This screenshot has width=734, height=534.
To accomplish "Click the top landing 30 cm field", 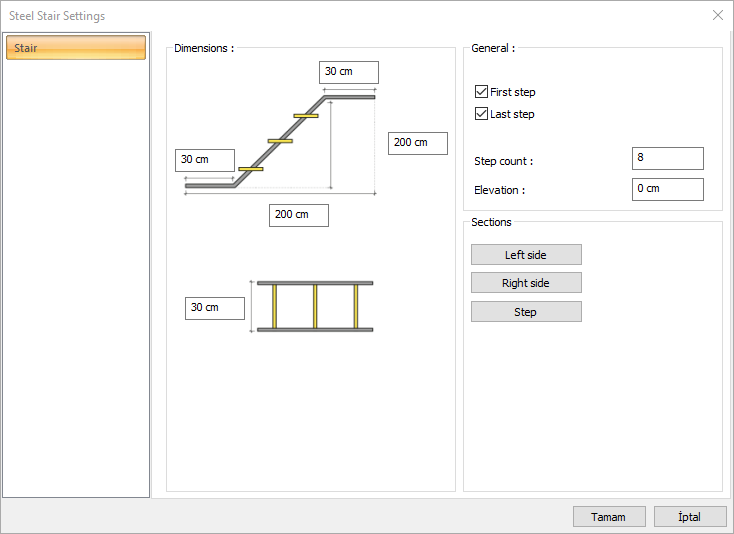I will coord(349,72).
